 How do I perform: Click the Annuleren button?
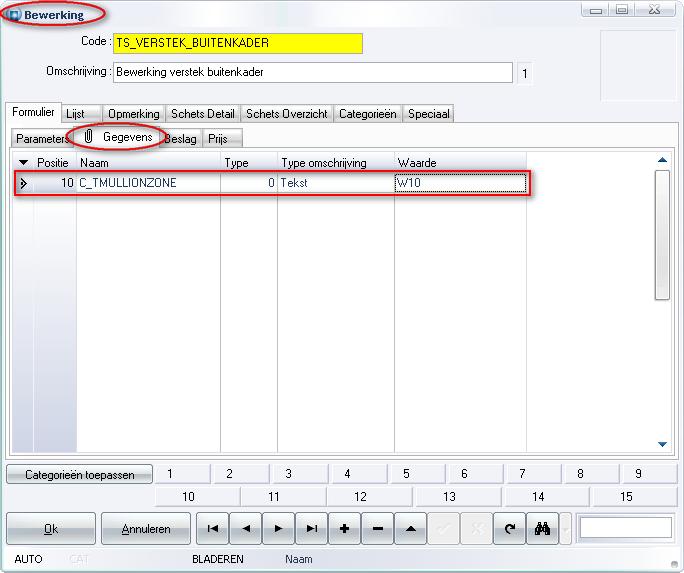(146, 529)
